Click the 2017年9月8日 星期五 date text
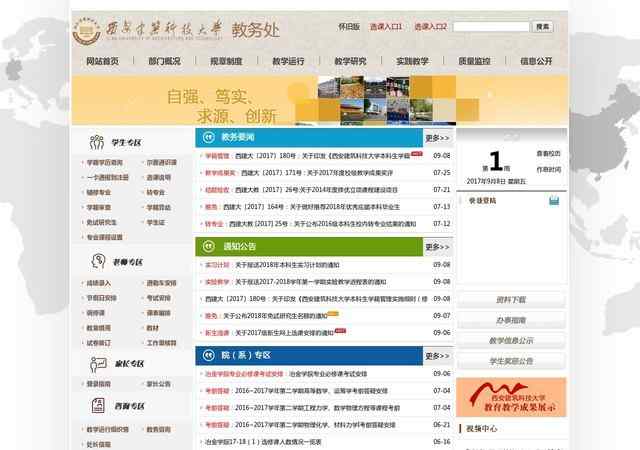Screen dimensions: 640x450 coord(496,181)
